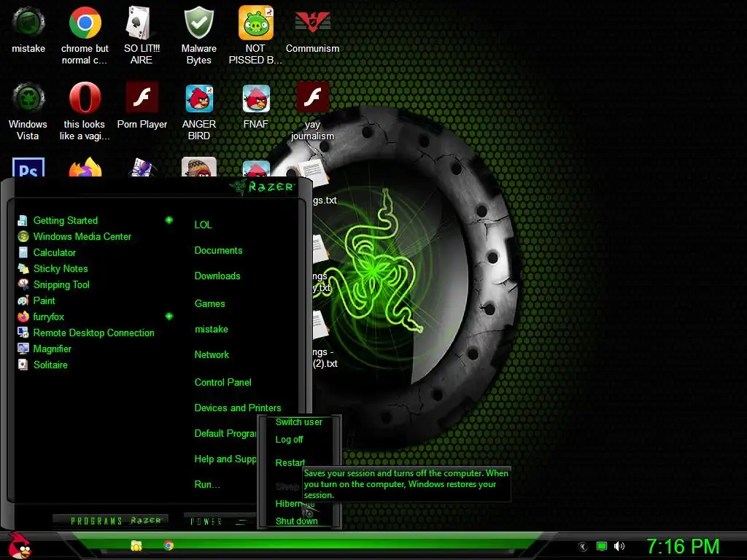Choose Restart in power menu
747x560 pixels.
290,463
